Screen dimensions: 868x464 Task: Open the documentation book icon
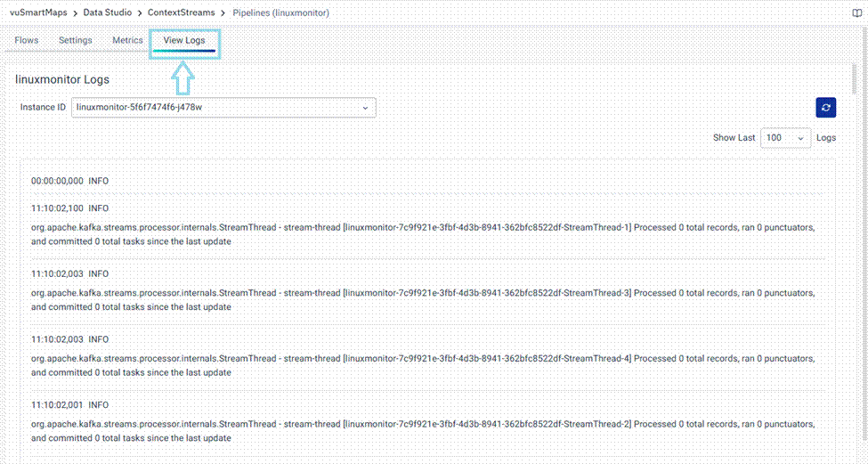pyautogui.click(x=856, y=13)
